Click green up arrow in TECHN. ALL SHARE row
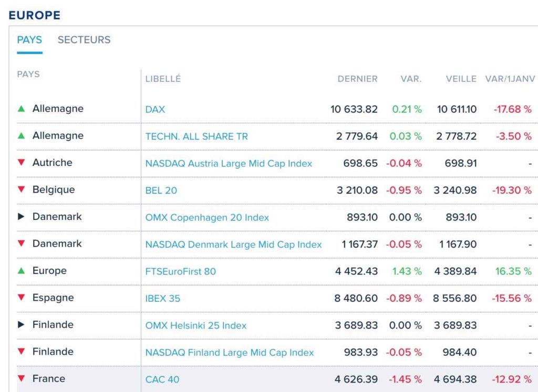Viewport: 538px width, 392px height. [x=21, y=136]
